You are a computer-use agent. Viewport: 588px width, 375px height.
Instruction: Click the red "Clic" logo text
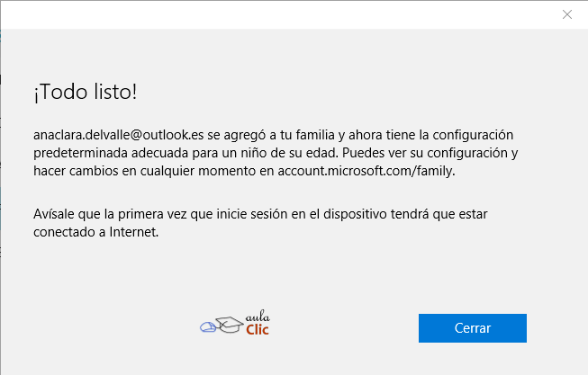[x=258, y=330]
